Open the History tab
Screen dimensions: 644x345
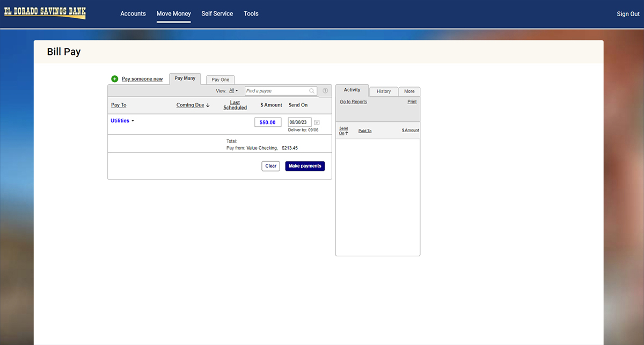coord(384,91)
